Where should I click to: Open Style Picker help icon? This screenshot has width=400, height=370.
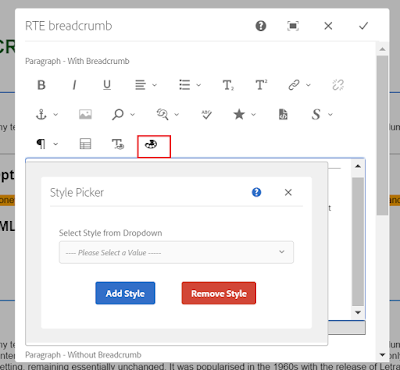[256, 192]
